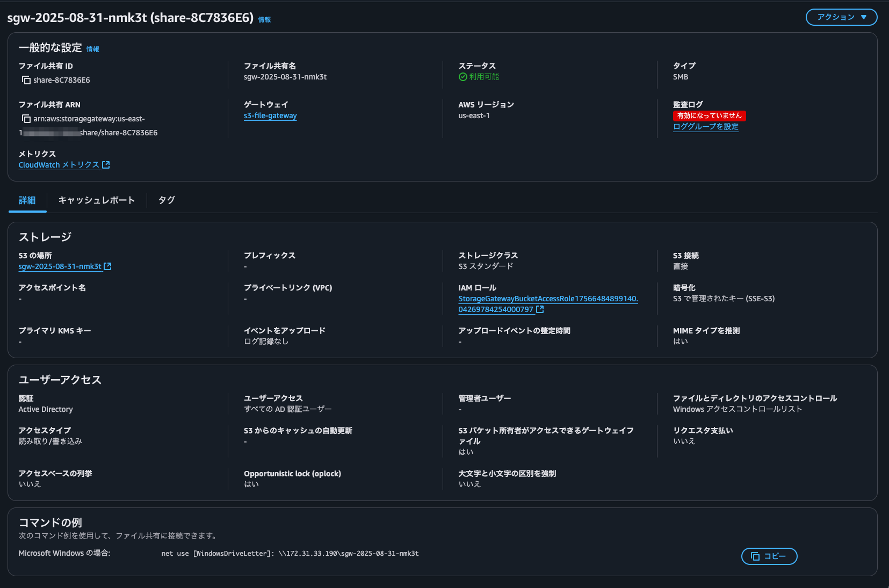This screenshot has height=588, width=889.
Task: Click the Active Directory authentication value
Action: pyautogui.click(x=46, y=409)
